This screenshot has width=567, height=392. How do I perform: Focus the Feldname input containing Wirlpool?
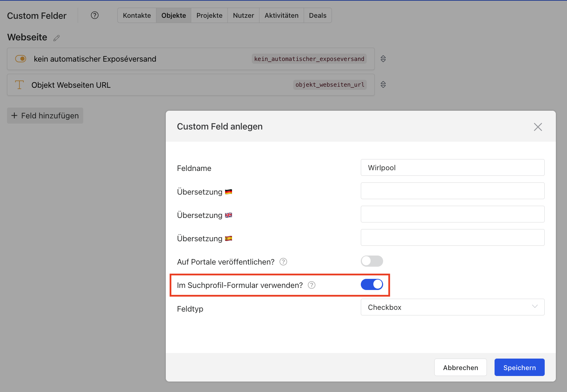452,168
